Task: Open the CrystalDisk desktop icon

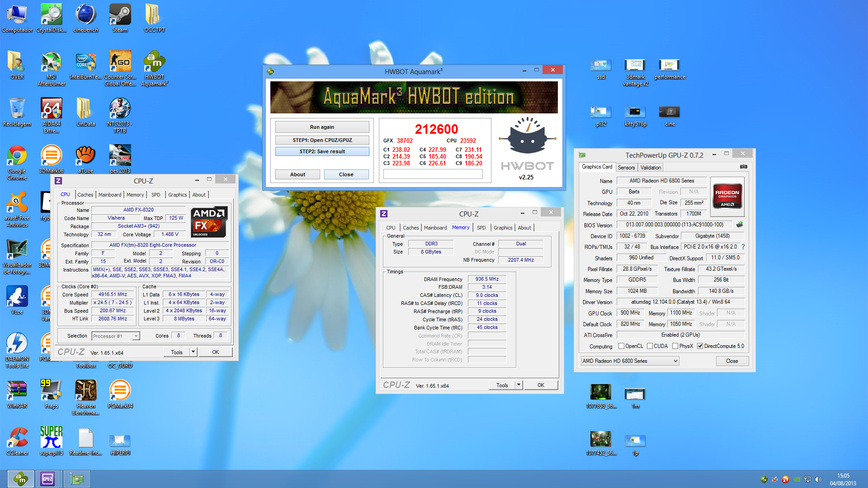Action: tap(51, 18)
